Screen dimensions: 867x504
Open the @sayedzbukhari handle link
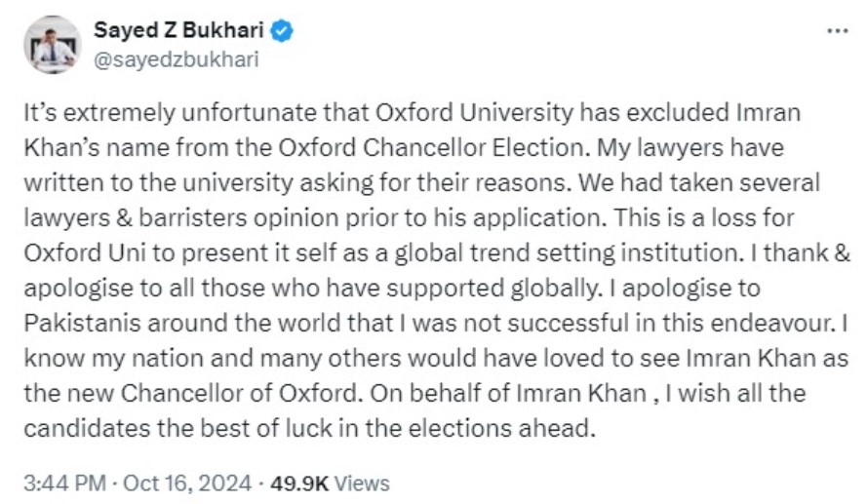tap(176, 58)
